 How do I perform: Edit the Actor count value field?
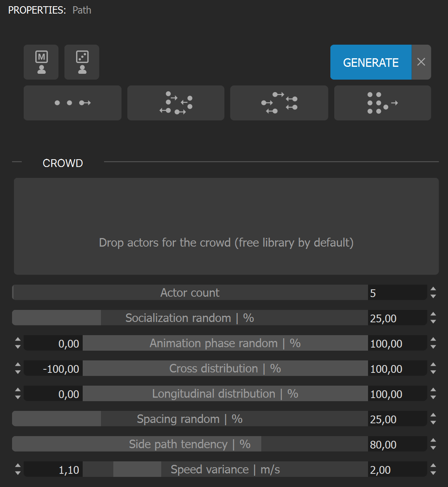coord(397,292)
